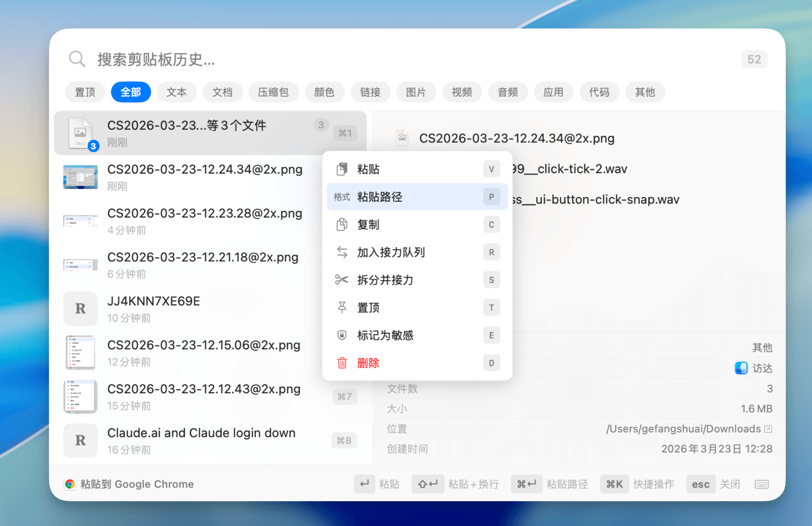
Task: Choose 拆分并接力 in the context menu
Action: click(417, 280)
